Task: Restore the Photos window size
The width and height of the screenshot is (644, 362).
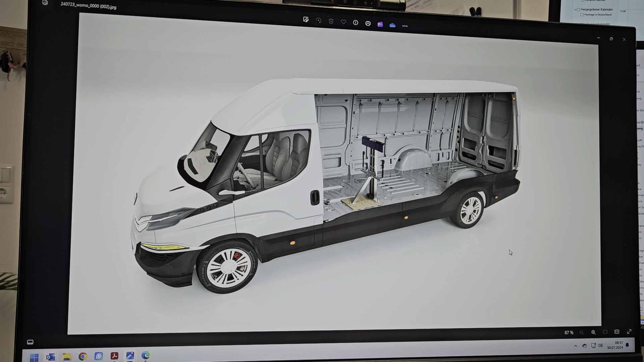Action: [611, 39]
